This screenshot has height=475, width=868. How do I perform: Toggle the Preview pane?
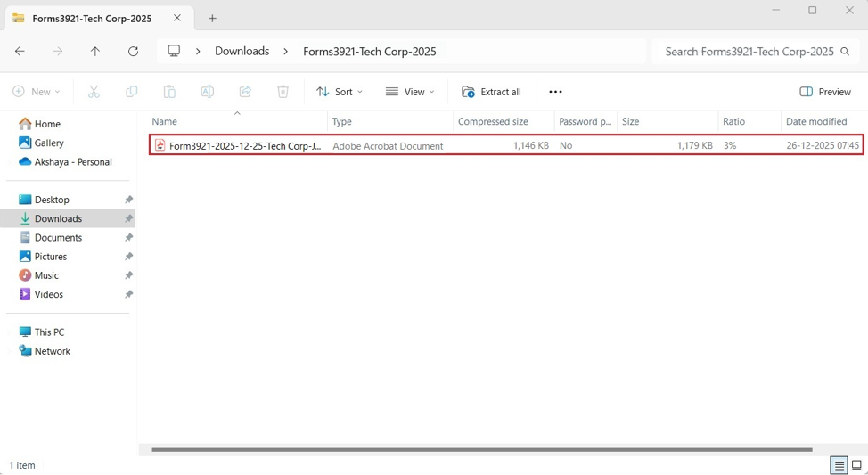(x=825, y=92)
